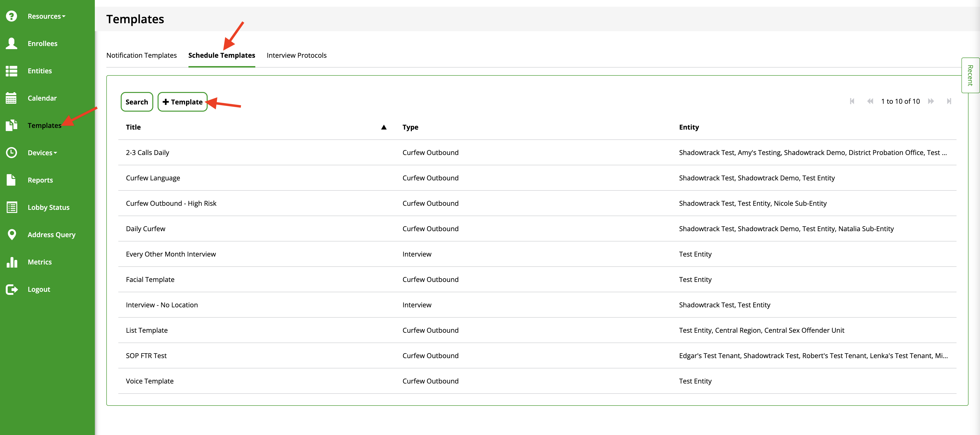Click pagination text 1 to 10 of 10
Screen dimensions: 980x435
point(900,101)
